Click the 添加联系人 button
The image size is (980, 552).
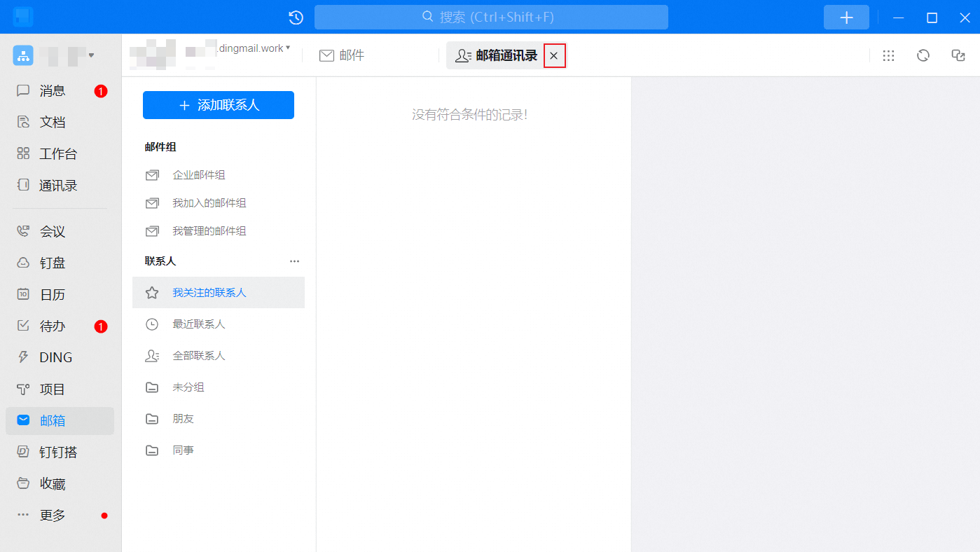[219, 105]
